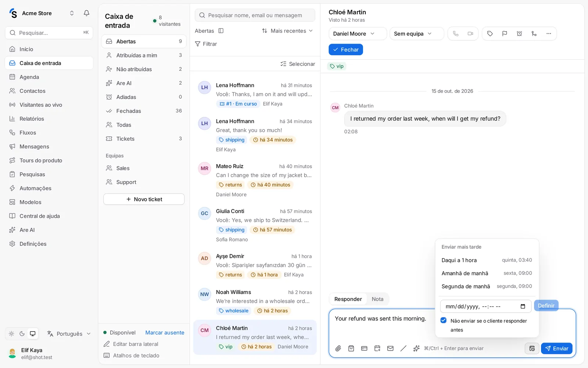Select the Responder tab
Image resolution: width=588 pixels, height=368 pixels.
coord(348,299)
